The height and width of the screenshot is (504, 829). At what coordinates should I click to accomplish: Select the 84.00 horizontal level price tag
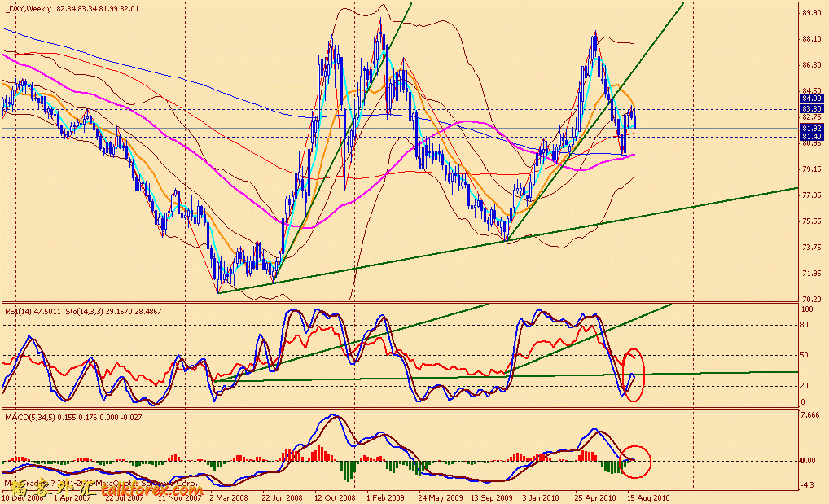(x=812, y=99)
